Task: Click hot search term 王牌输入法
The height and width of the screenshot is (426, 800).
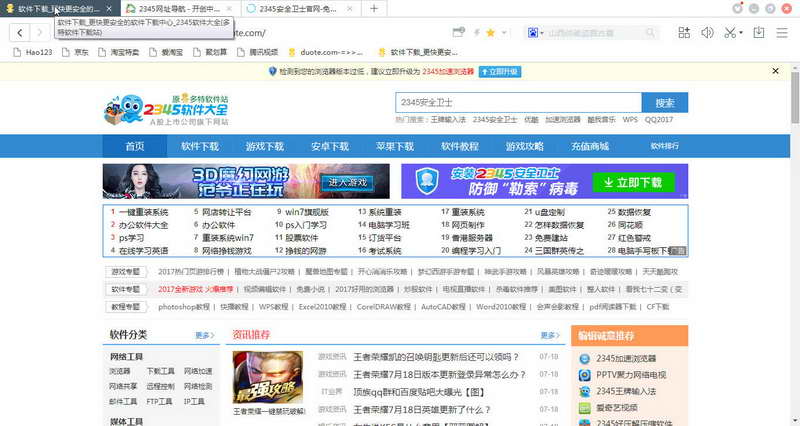Action: point(448,119)
